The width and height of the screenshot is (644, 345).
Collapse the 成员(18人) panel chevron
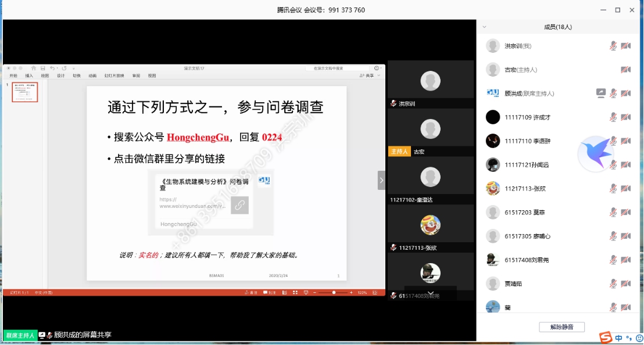tap(484, 27)
